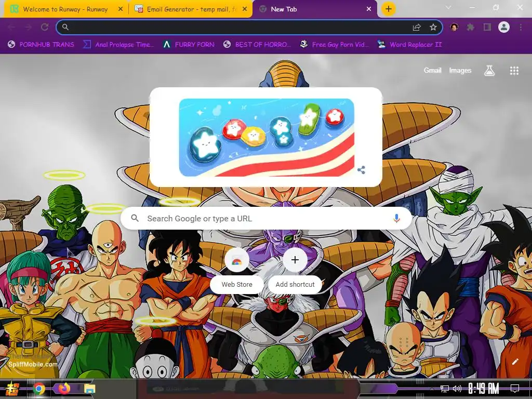Viewport: 532px width, 399px height.
Task: Launch Firefox from the taskbar
Action: 64,388
